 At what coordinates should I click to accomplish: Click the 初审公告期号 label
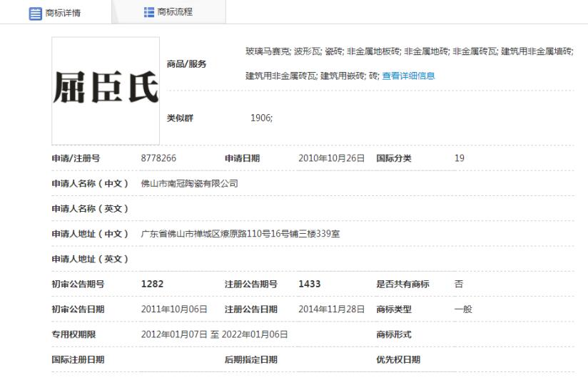click(x=78, y=284)
